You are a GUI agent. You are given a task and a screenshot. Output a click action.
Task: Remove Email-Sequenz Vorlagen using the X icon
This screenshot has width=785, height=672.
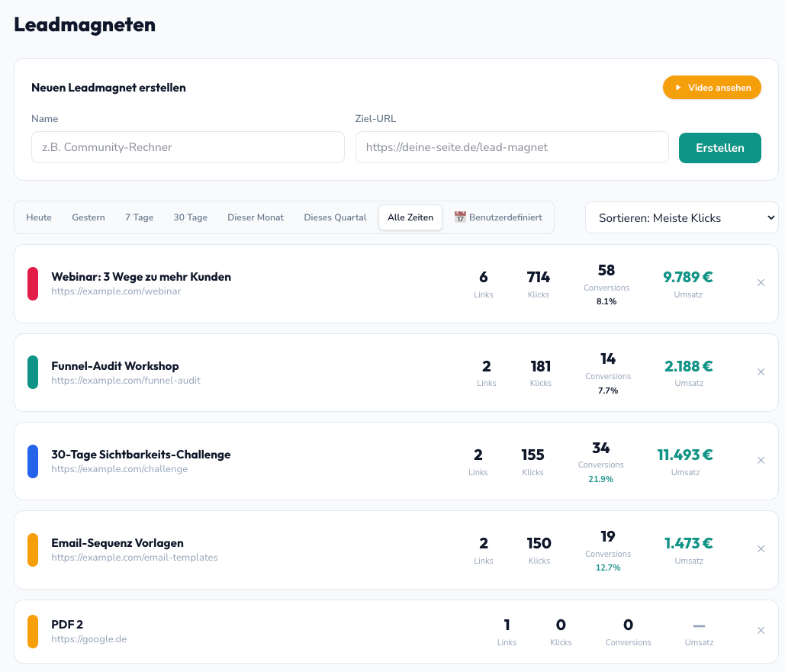(x=761, y=549)
